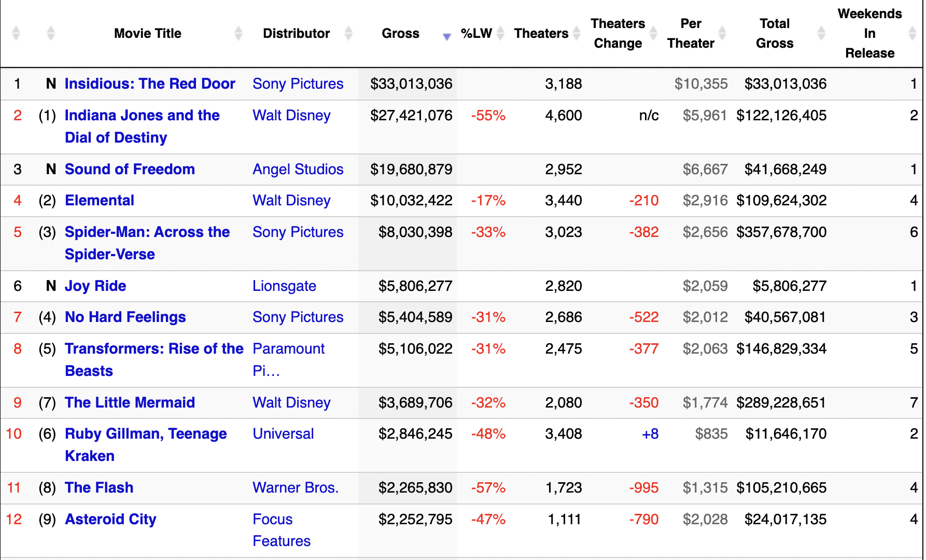Open The Flash movie link
Viewport: 926px width, 560px height.
click(99, 488)
